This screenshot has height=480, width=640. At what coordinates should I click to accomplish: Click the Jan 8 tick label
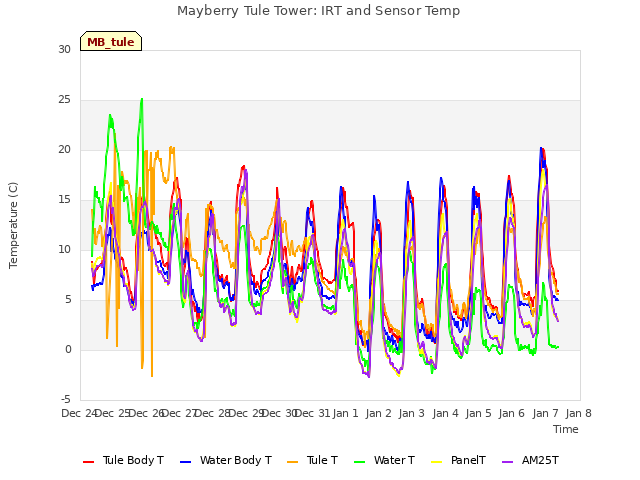click(x=578, y=413)
